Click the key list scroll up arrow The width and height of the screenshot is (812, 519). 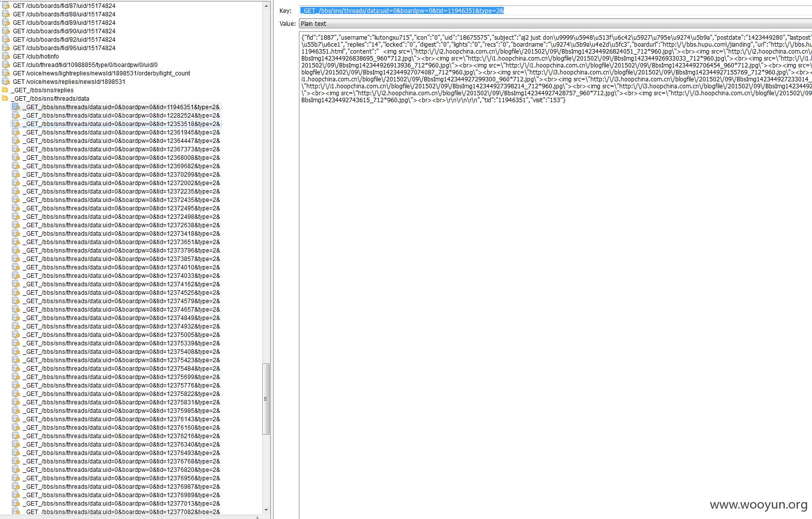266,6
